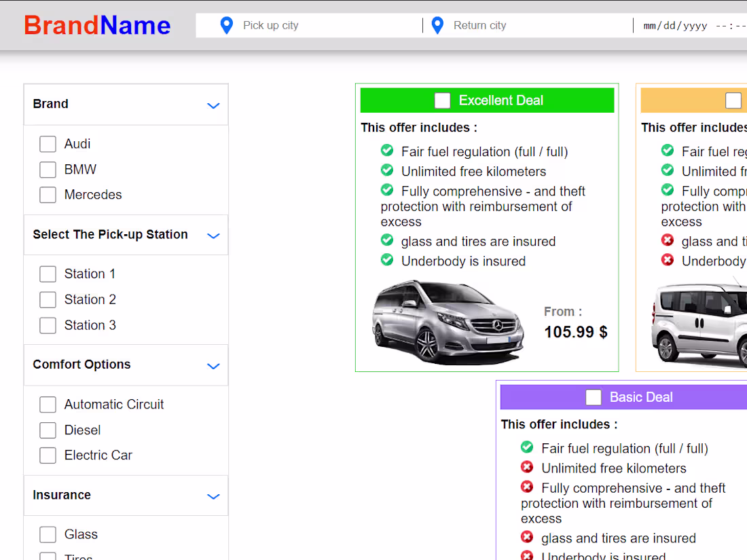
Task: Click the Pick up city location pin icon
Action: [x=227, y=25]
